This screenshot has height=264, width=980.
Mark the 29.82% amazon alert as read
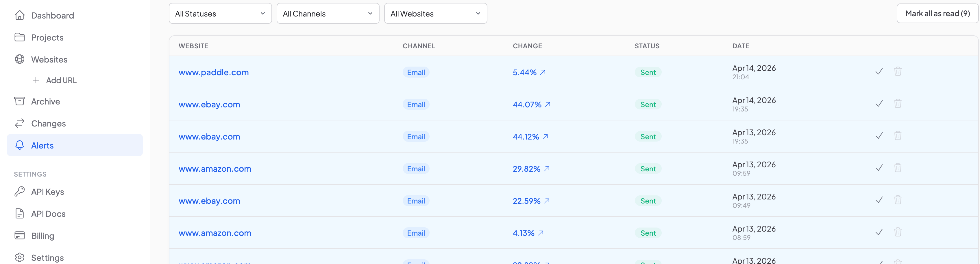(879, 168)
